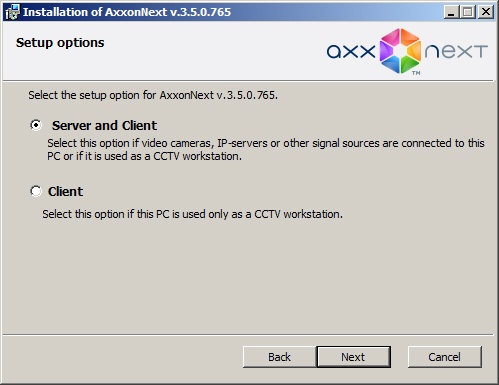Go to the previous step with Back

279,357
